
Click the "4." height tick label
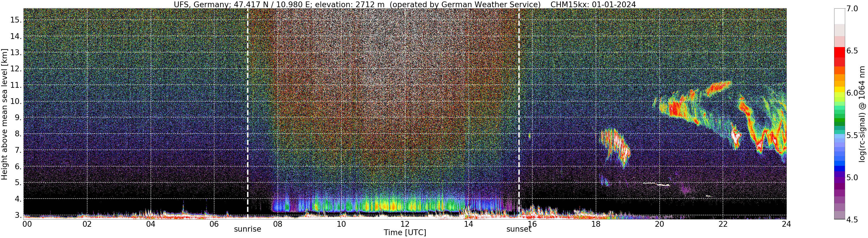[18, 199]
